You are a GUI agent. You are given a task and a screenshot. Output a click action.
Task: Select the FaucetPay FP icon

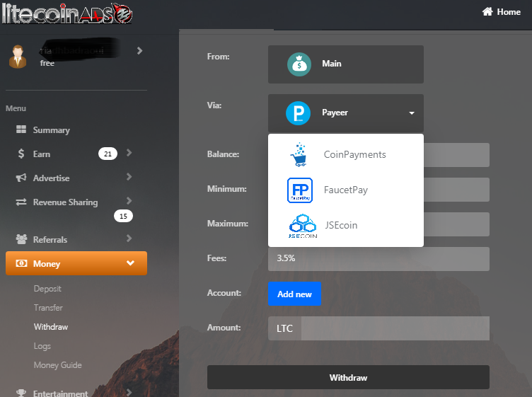[x=299, y=190]
